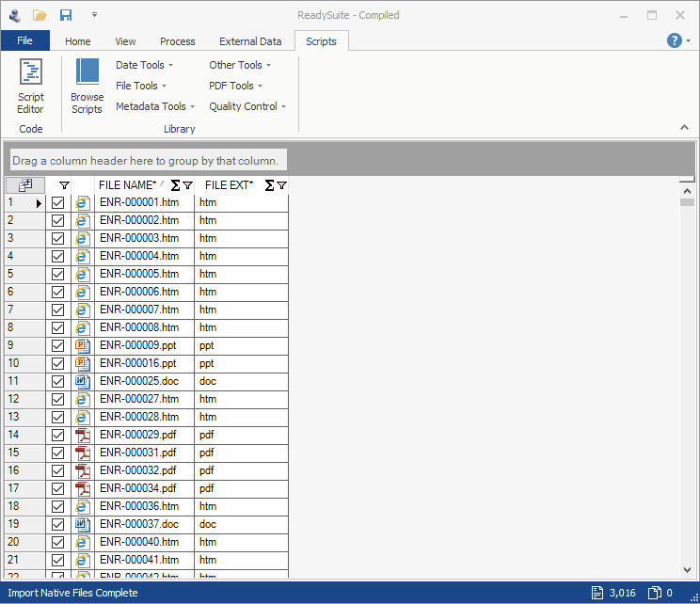Click the Save icon in title bar
The height and width of the screenshot is (604, 700).
pyautogui.click(x=66, y=15)
